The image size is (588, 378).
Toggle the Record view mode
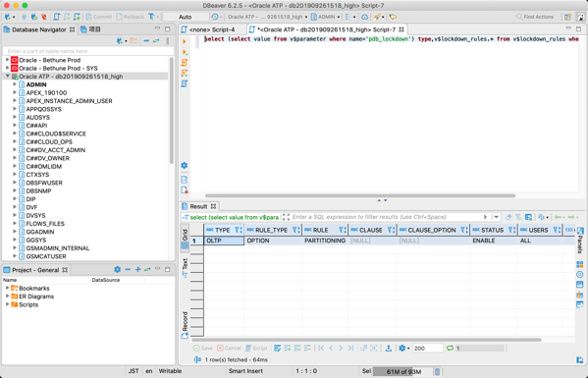click(x=185, y=325)
